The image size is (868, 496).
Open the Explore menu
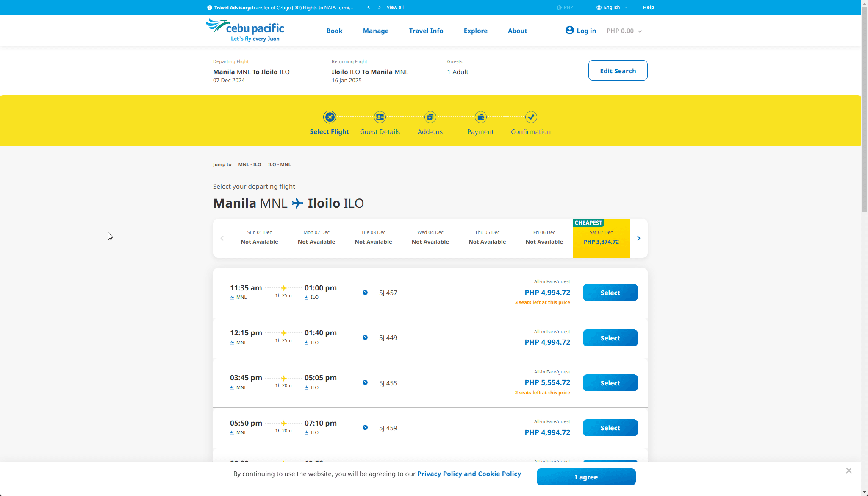[x=475, y=31]
